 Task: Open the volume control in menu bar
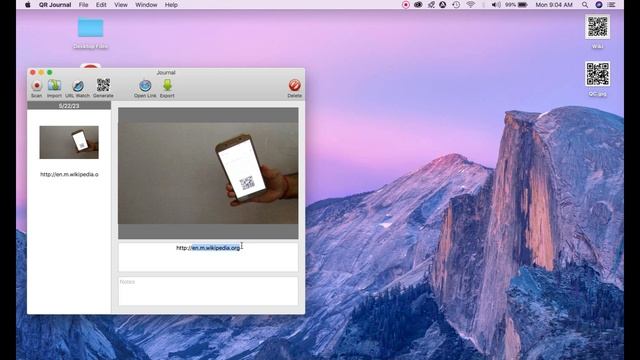496,5
